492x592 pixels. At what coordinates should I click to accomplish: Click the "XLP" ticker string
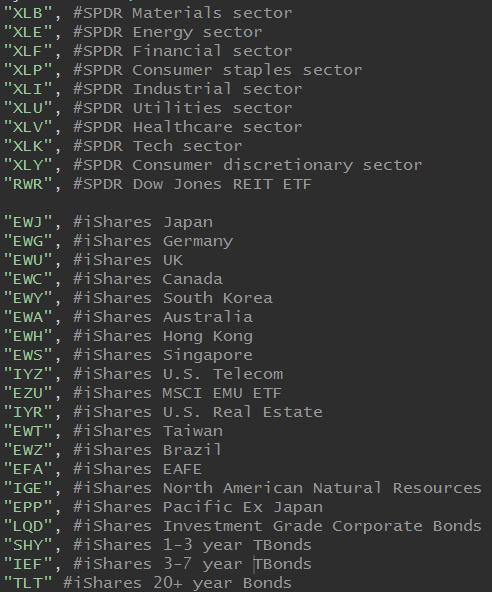coord(28,70)
